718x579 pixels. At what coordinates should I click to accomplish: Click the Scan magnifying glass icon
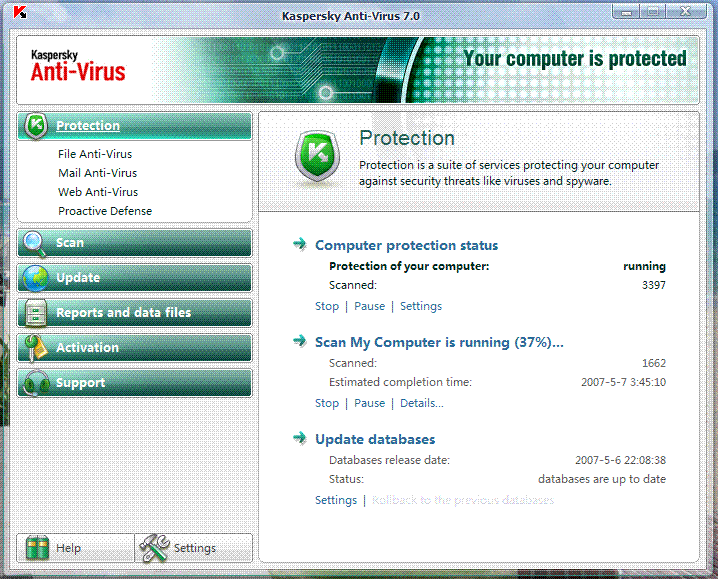pos(35,244)
